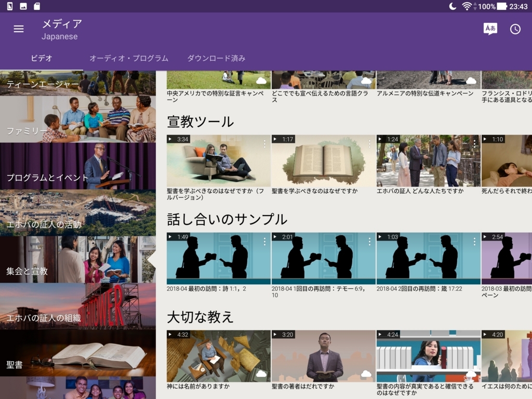The height and width of the screenshot is (399, 532).
Task: Select the エホバの証人の活動 category
Action: [78, 212]
